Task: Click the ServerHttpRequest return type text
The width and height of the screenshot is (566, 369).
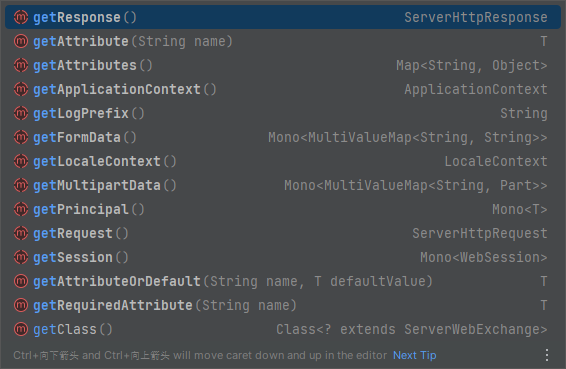Action: click(479, 233)
